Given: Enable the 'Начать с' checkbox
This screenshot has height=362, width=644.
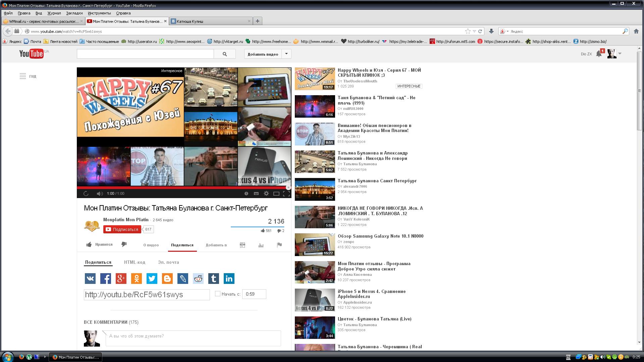Looking at the screenshot, I should [x=217, y=294].
